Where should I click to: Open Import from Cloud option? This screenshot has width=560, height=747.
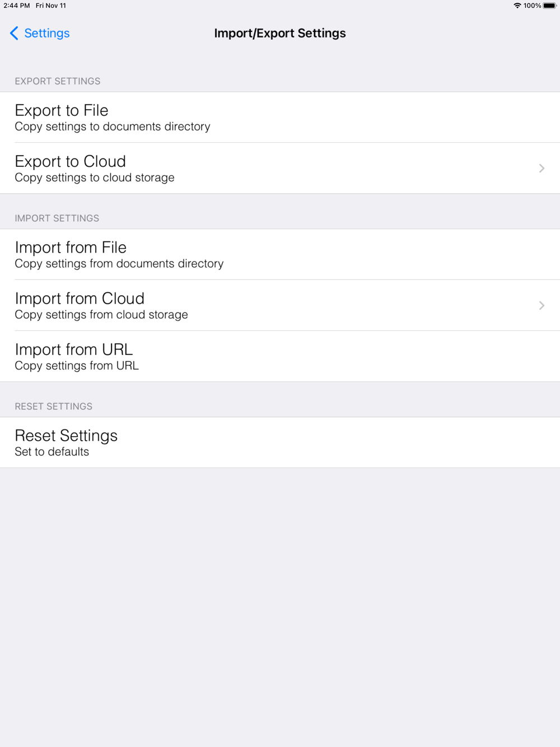click(x=280, y=306)
